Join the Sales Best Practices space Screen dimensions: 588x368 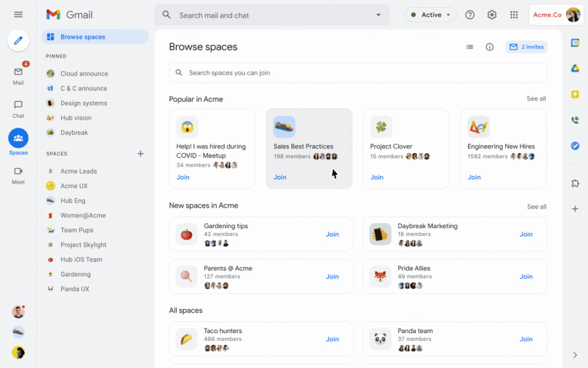pyautogui.click(x=280, y=177)
